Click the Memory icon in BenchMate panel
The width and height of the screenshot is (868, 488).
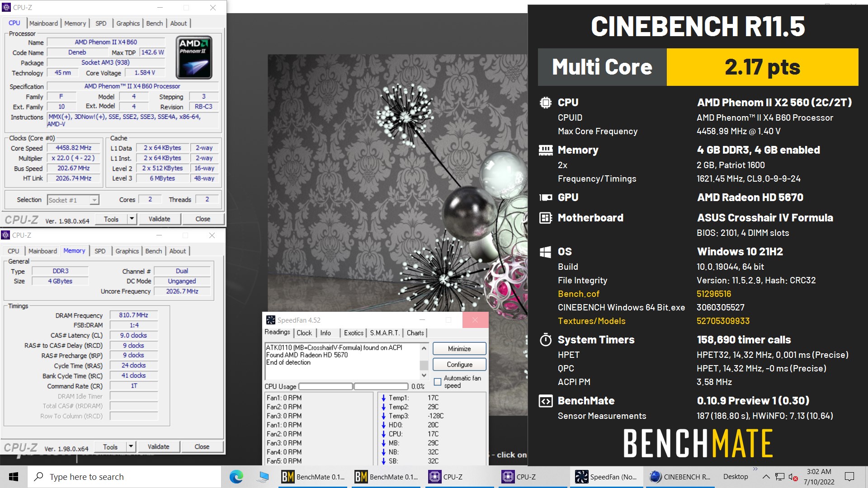(x=546, y=150)
